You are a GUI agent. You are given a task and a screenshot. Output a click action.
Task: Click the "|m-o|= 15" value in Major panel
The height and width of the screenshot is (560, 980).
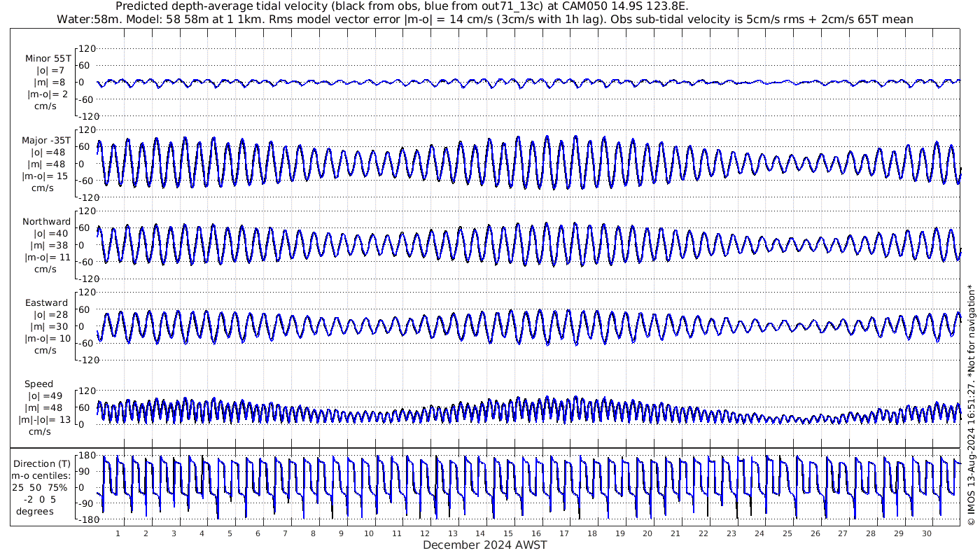45,176
